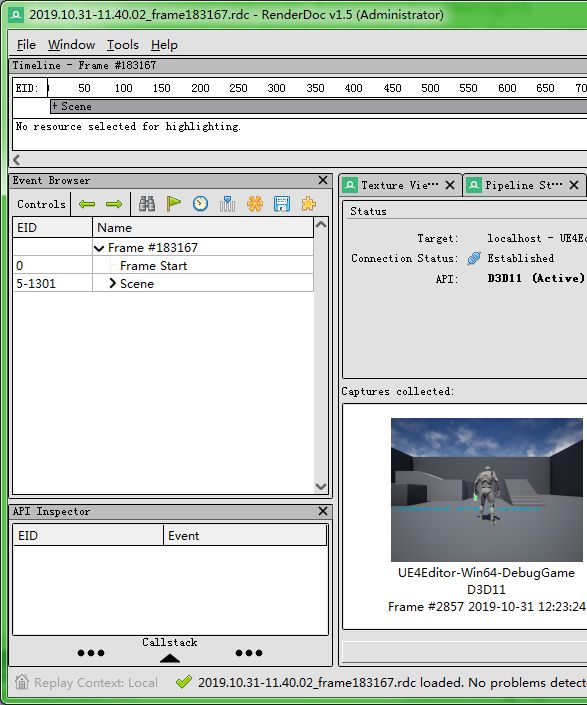The width and height of the screenshot is (587, 705).
Task: Click the bar chart counter selection icon
Action: [x=227, y=204]
